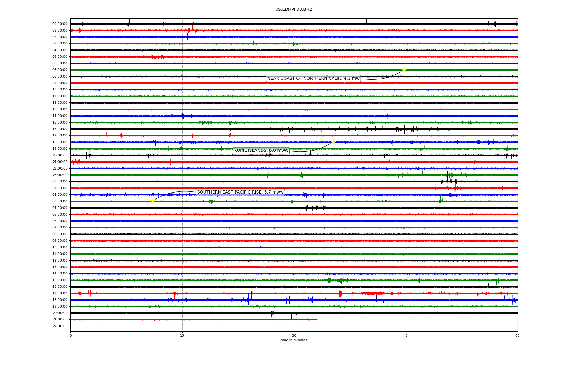588x368 pixels.
Task: Click the 03:00:00 label on the East Pacific Rise star row
Action: [60, 201]
